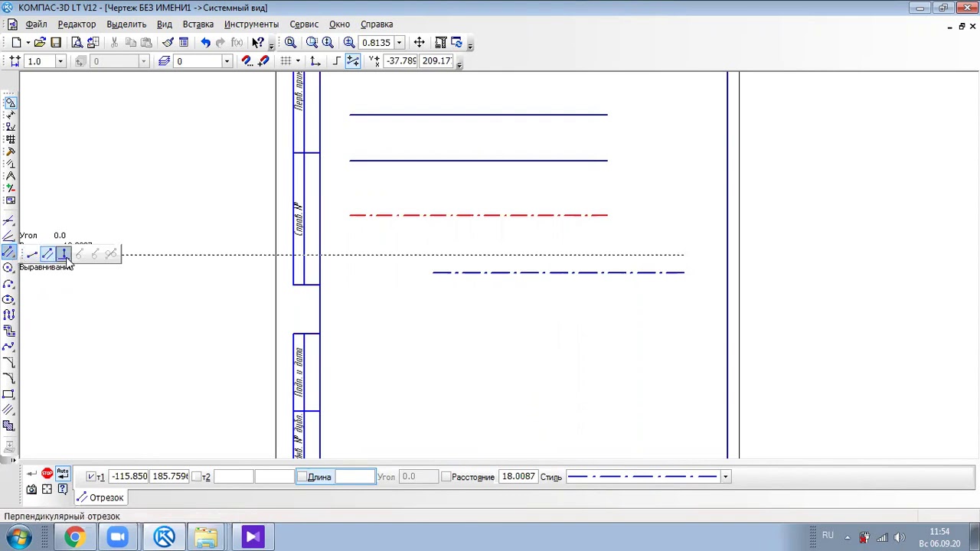Toggle the rounding cursor step mode

tap(353, 61)
